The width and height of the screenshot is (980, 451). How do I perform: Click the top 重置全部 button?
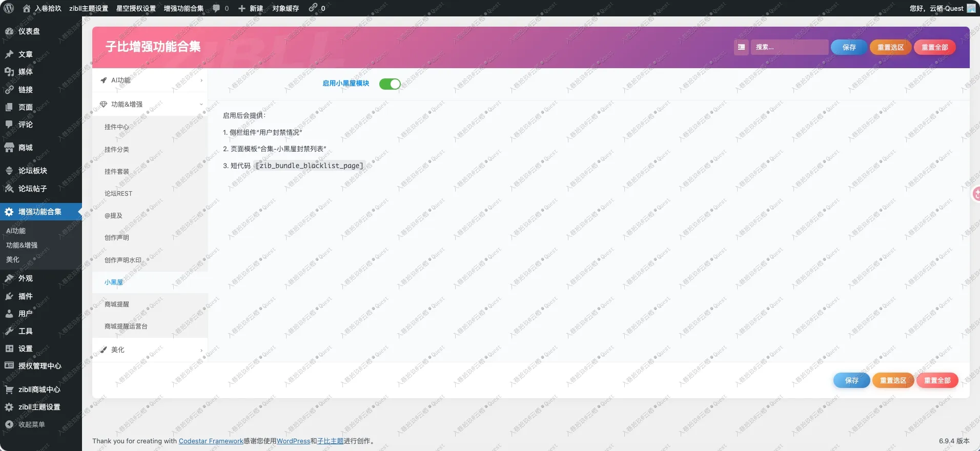pos(935,47)
